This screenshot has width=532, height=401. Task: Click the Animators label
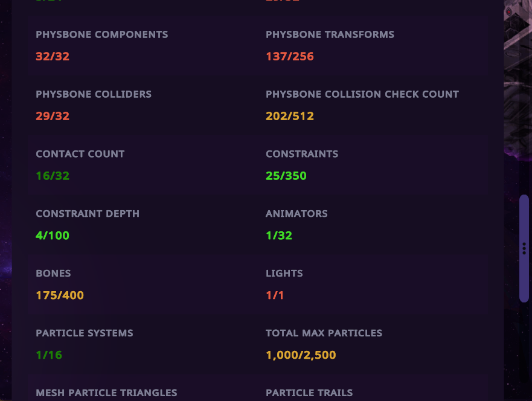pyautogui.click(x=296, y=214)
